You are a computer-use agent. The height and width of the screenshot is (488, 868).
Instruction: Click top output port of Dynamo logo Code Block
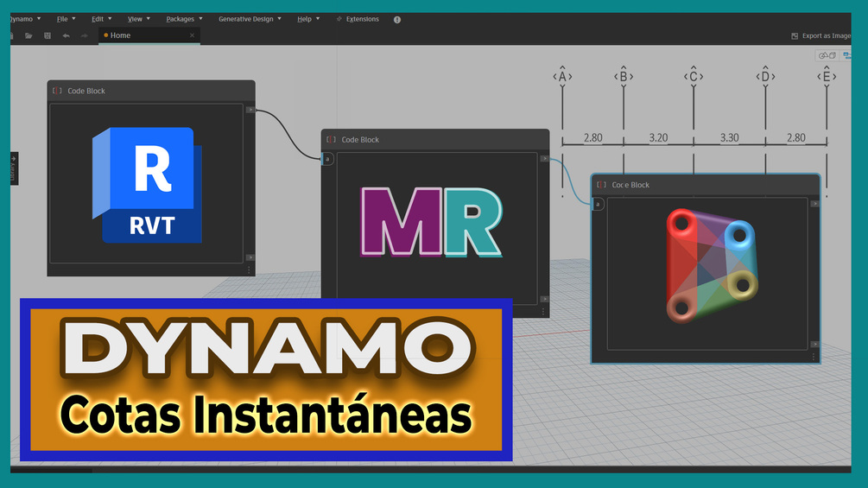pyautogui.click(x=814, y=204)
